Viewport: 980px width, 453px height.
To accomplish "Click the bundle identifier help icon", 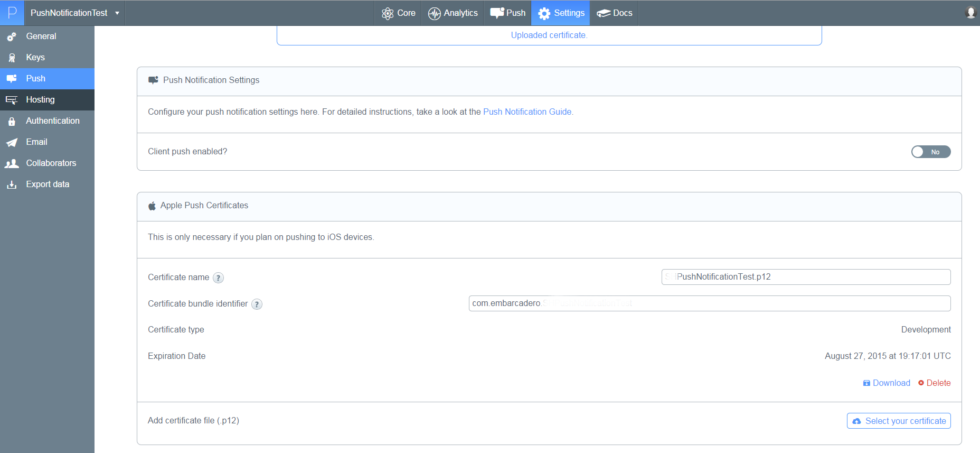I will coord(257,304).
